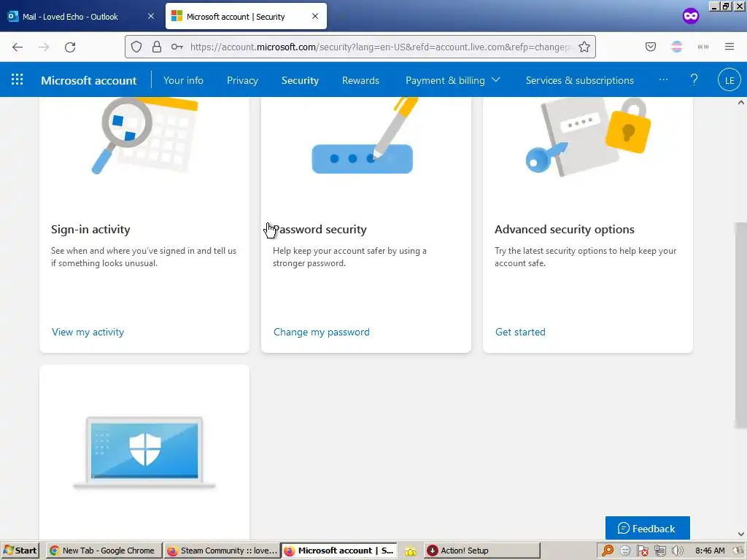Go back with the browser back arrow
The width and height of the screenshot is (747, 560).
pos(18,47)
